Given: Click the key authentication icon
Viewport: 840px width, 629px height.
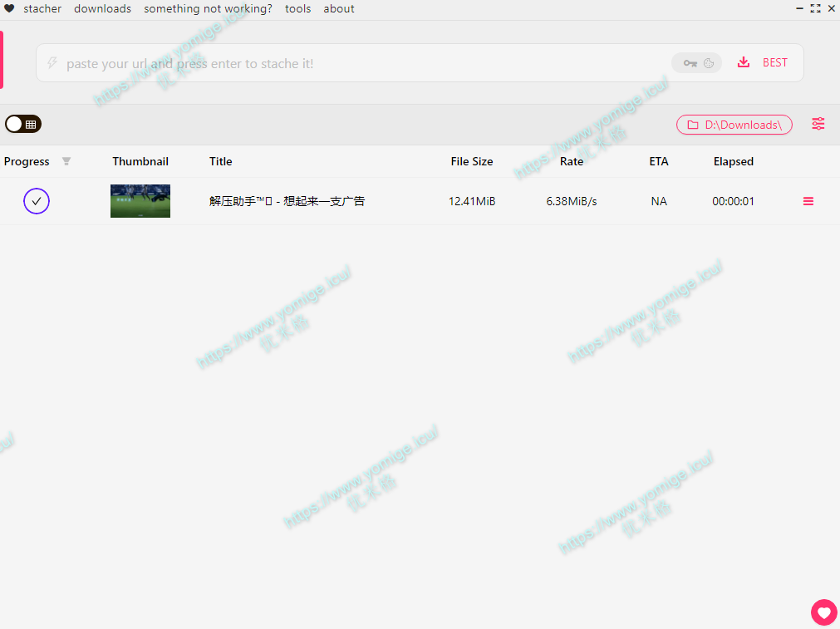Looking at the screenshot, I should click(690, 63).
